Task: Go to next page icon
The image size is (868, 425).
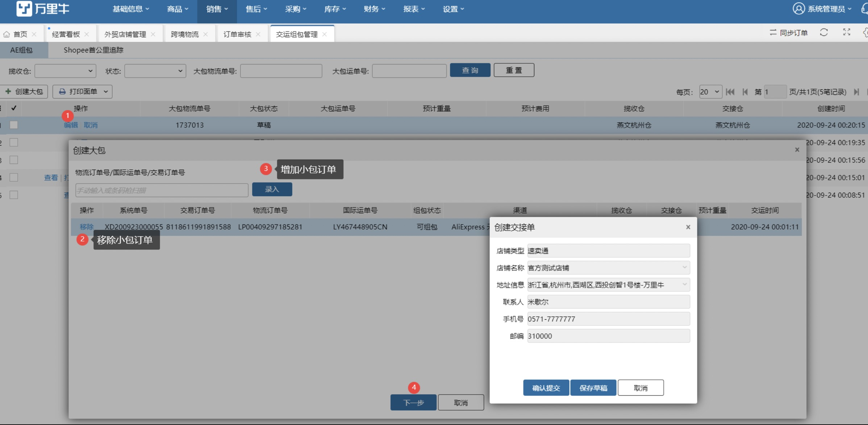Action: click(x=856, y=92)
